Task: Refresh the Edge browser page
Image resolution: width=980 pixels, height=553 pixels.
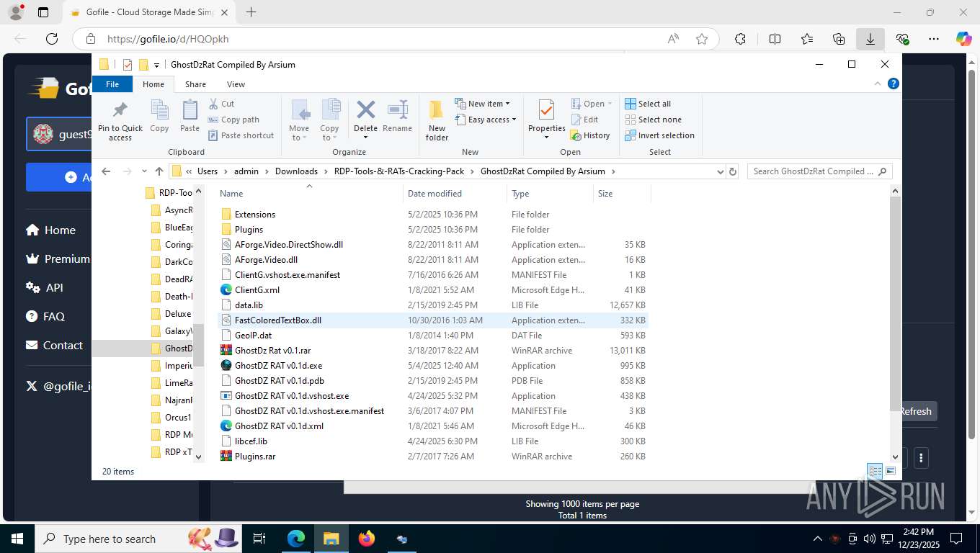Action: coord(52,39)
